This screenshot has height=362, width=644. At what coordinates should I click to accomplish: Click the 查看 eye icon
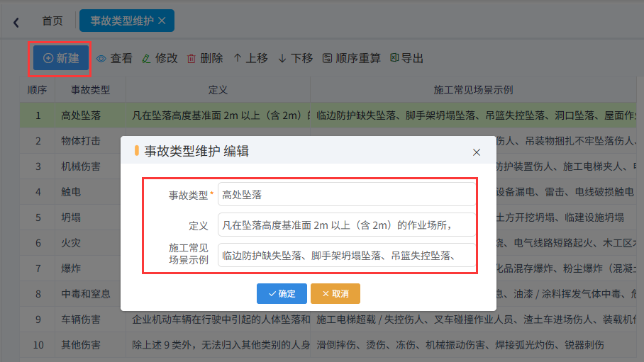(101, 59)
